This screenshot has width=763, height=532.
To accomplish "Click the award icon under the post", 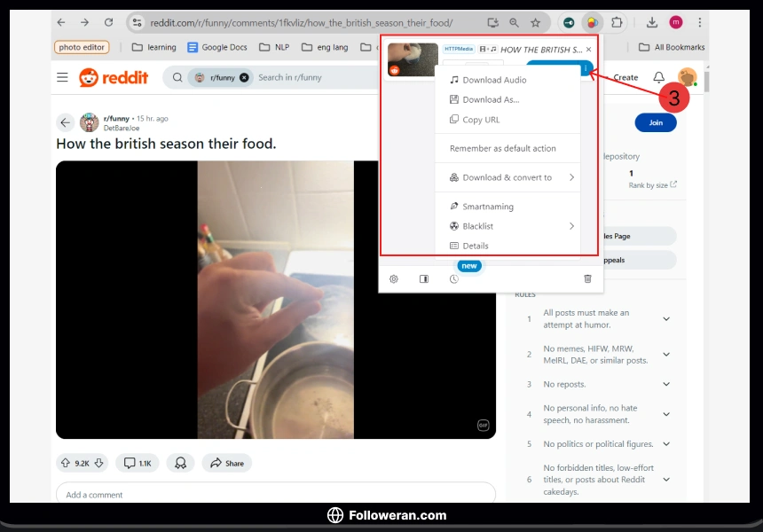I will click(180, 463).
